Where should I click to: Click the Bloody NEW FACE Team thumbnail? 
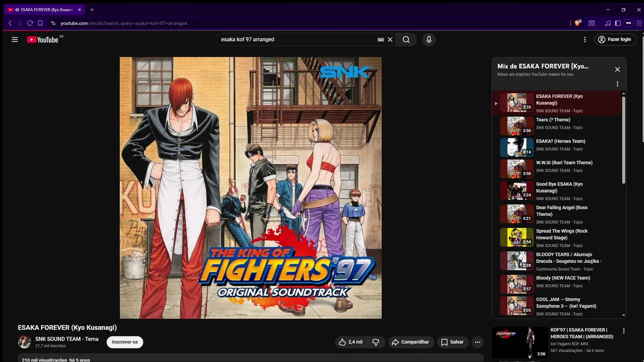[x=517, y=284]
